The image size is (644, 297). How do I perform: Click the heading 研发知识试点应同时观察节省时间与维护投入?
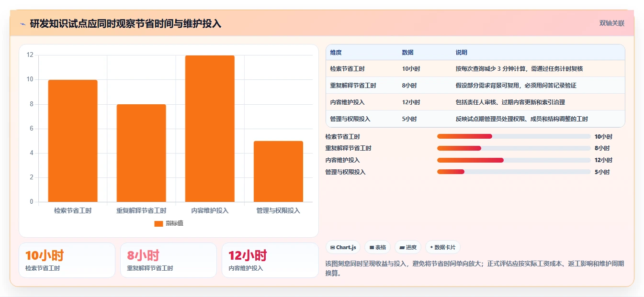125,23
